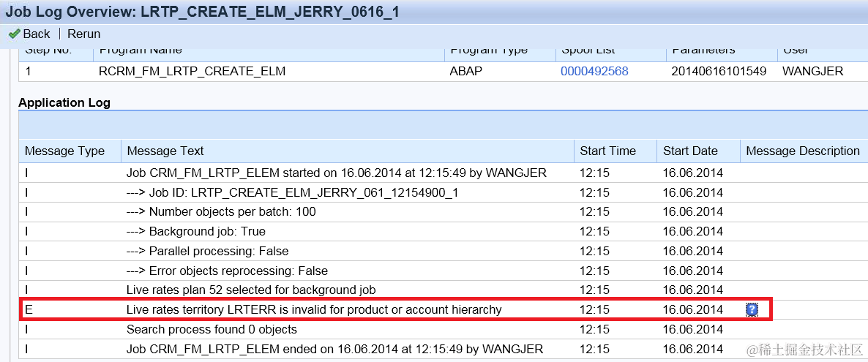This screenshot has height=362, width=868.
Task: Click the Message Text column header
Action: [348, 151]
